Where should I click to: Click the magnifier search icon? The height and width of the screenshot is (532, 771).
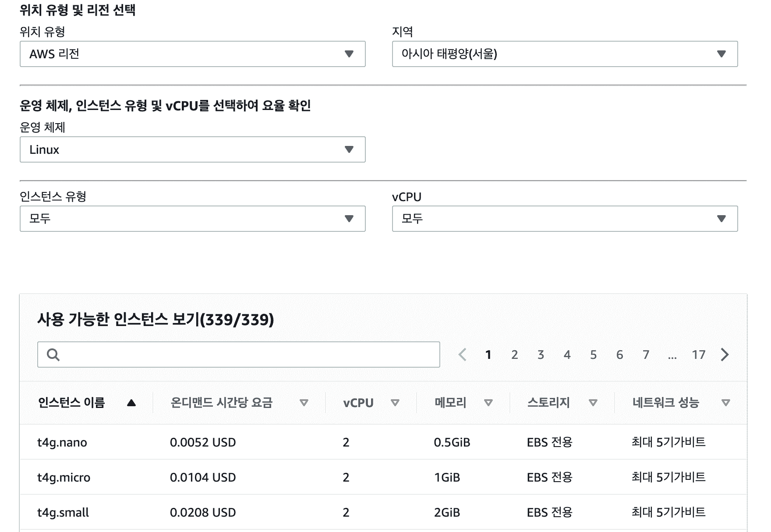coord(53,355)
